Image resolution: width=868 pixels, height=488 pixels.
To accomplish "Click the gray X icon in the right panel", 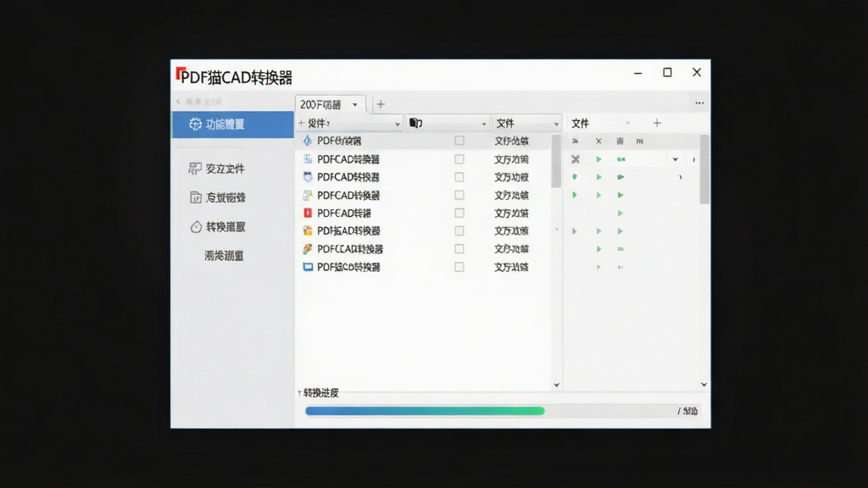I will coord(576,159).
